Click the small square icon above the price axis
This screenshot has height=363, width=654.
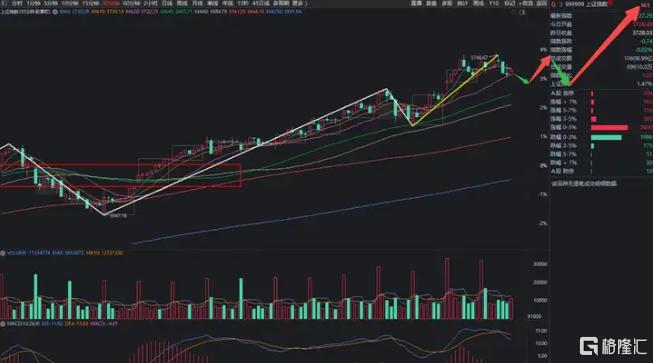pos(523,13)
